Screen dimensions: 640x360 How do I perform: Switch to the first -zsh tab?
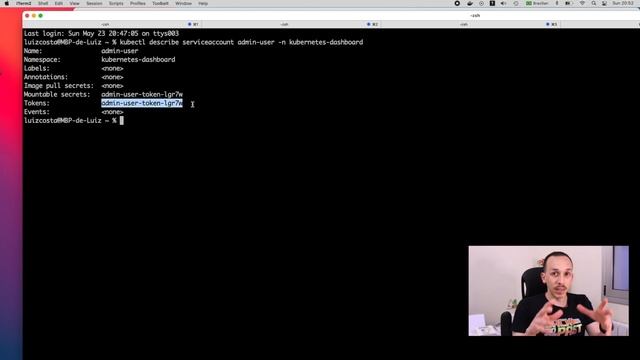pos(112,24)
